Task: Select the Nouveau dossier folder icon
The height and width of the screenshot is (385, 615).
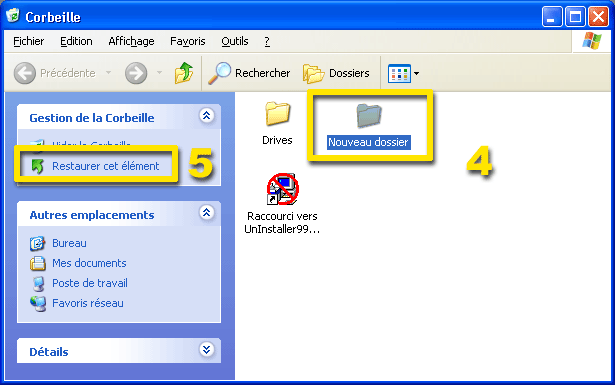Action: coord(369,116)
